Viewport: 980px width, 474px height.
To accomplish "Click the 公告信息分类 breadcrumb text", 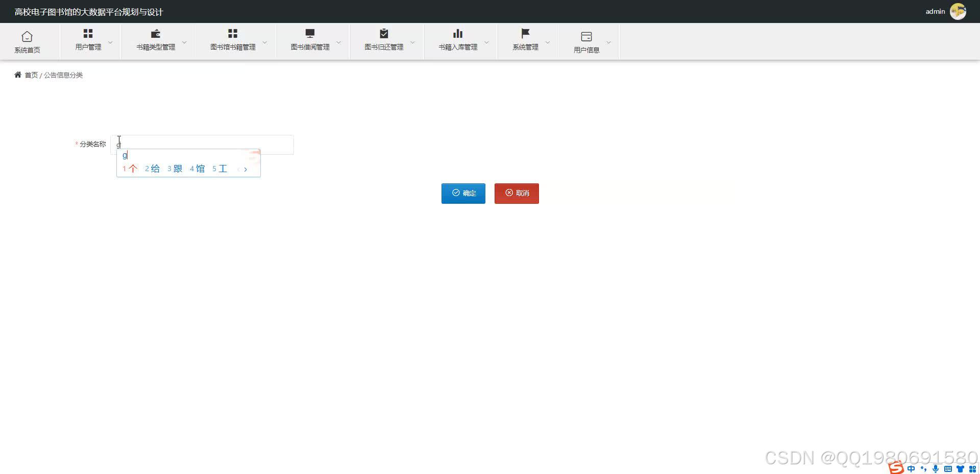I will point(63,75).
